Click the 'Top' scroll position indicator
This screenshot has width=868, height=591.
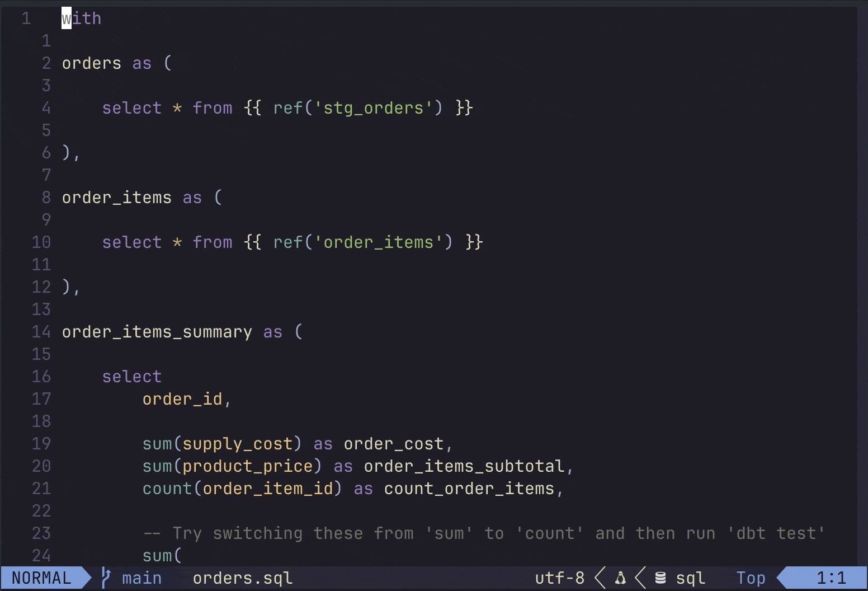(x=751, y=578)
